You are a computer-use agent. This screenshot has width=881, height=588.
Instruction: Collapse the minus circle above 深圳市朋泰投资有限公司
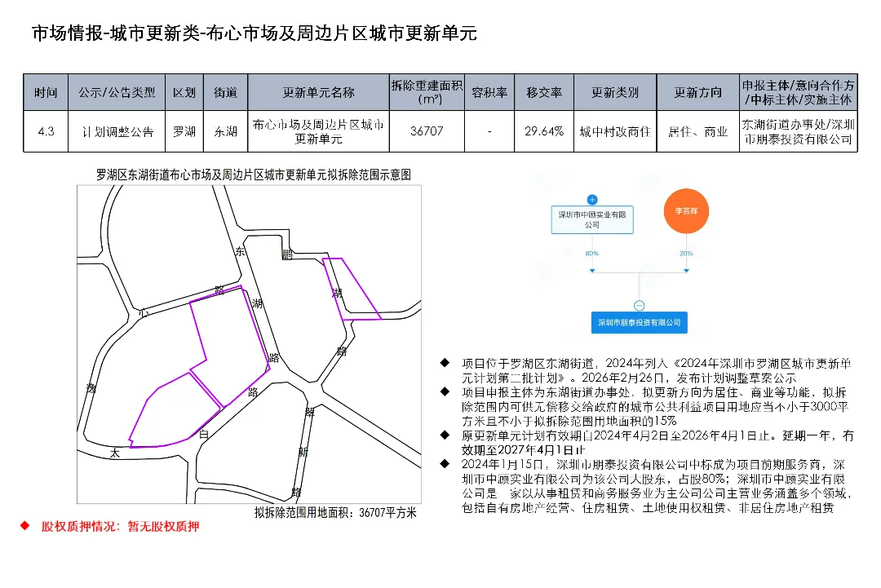(x=639, y=306)
